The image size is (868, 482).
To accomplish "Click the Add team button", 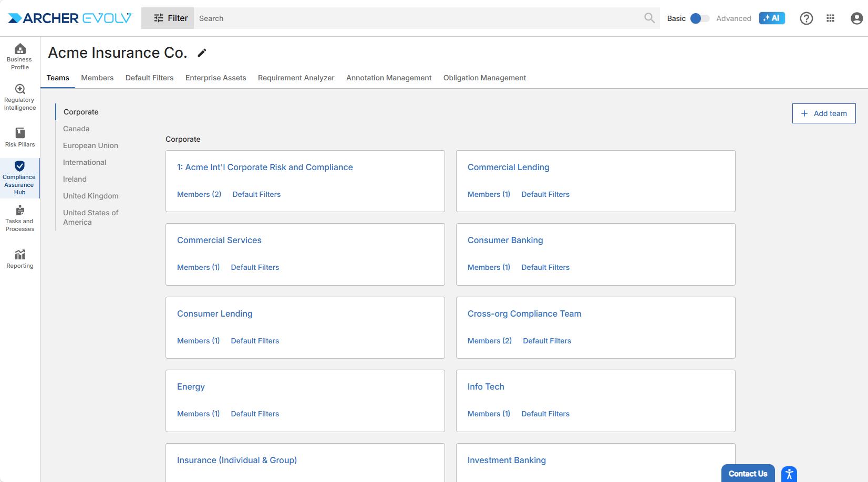I will tap(823, 113).
